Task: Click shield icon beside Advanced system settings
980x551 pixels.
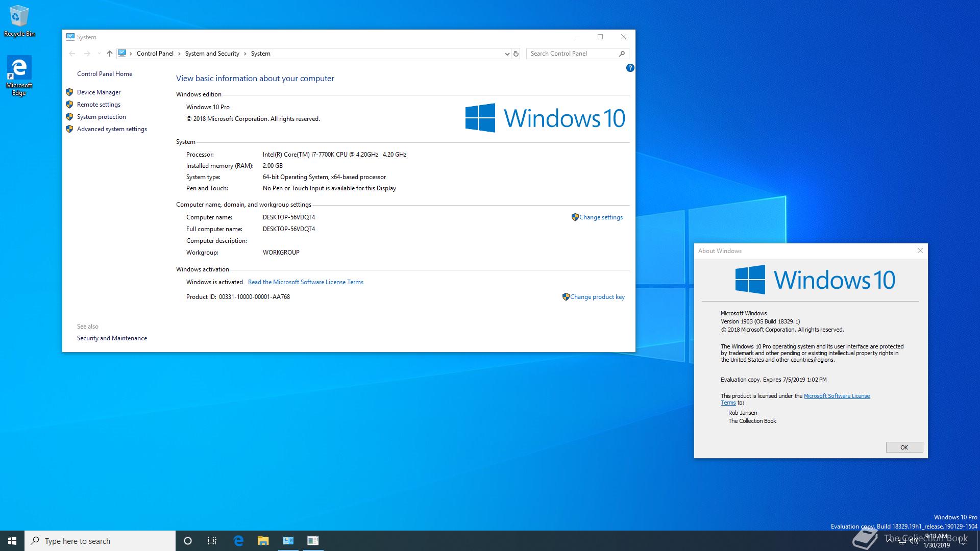Action: (x=69, y=129)
